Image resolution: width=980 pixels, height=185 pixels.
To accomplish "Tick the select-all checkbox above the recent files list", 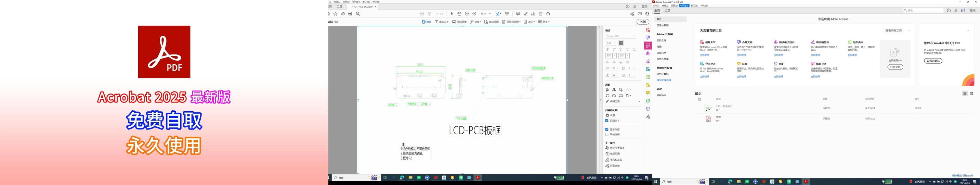I will pos(699,99).
